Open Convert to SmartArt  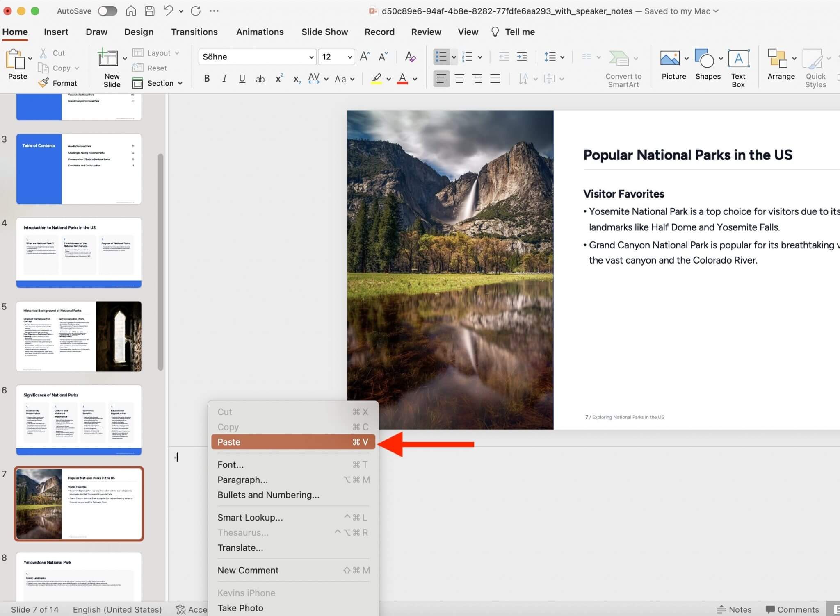(623, 68)
